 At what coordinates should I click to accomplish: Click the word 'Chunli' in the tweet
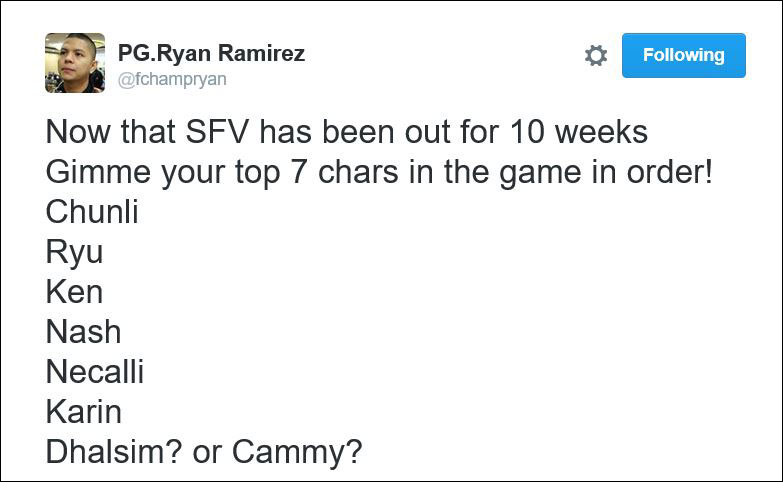[92, 212]
